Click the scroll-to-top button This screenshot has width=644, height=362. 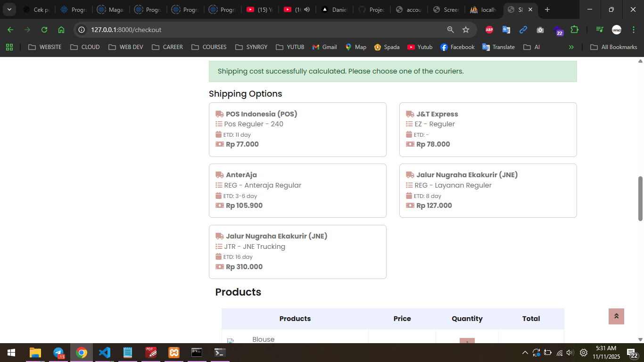coord(616,316)
